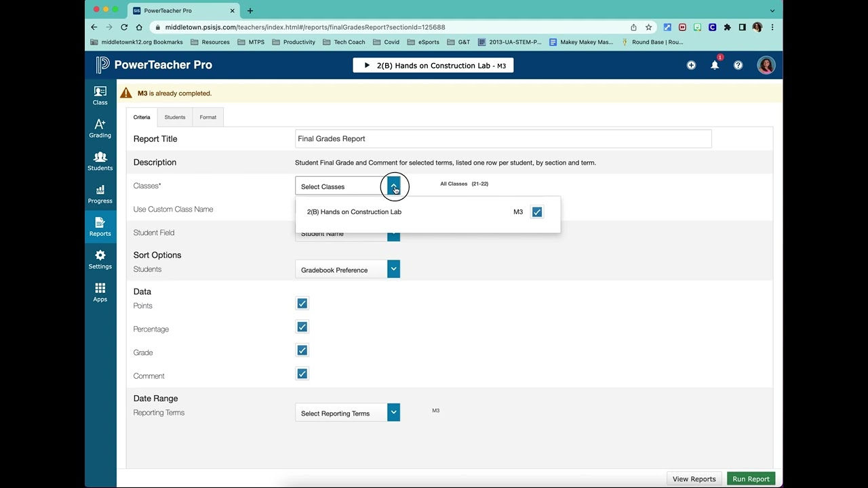The height and width of the screenshot is (488, 868).
Task: Open the Covid bookmark folder
Action: (x=386, y=42)
